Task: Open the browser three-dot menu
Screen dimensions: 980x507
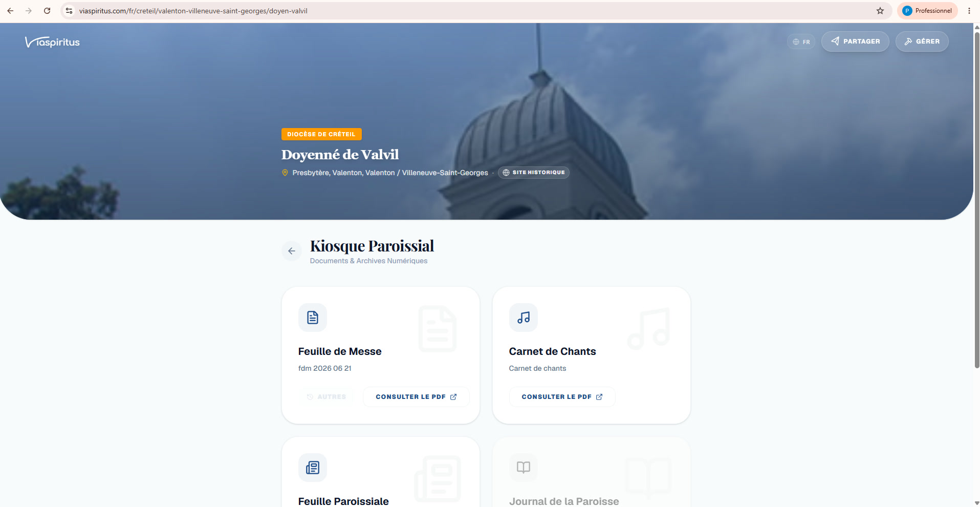Action: (x=969, y=11)
